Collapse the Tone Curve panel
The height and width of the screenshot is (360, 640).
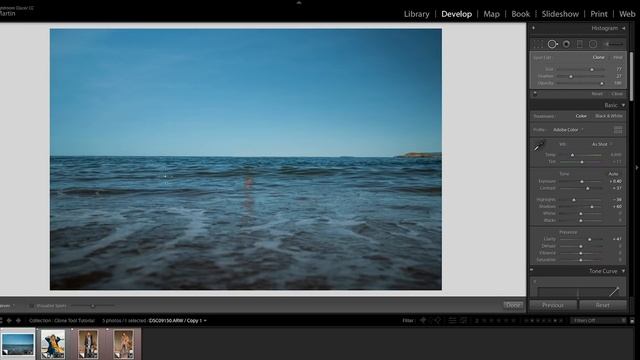pyautogui.click(x=623, y=271)
